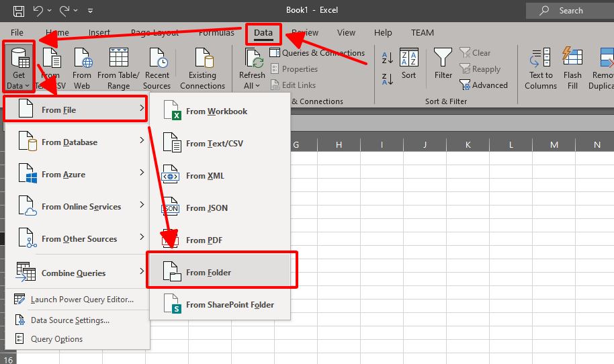This screenshot has height=364, width=614.
Task: Expand From Other Sources submenu
Action: click(x=77, y=239)
